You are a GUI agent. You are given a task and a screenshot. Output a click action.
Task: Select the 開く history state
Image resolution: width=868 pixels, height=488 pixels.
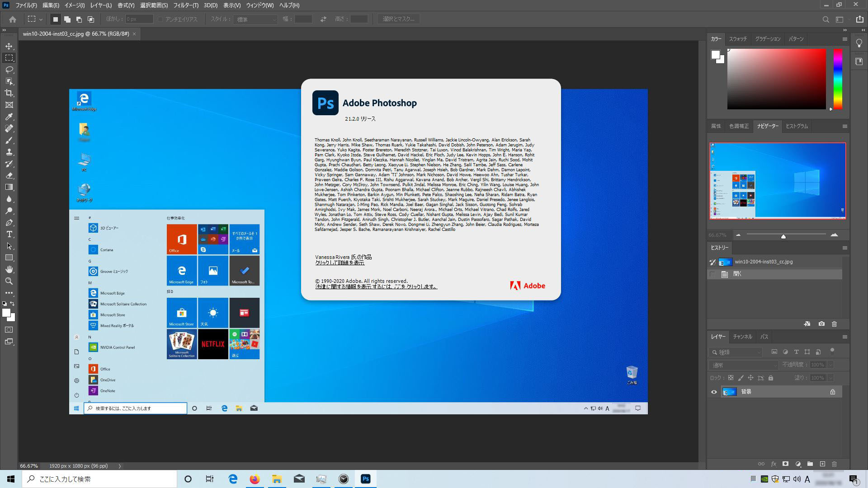click(775, 274)
